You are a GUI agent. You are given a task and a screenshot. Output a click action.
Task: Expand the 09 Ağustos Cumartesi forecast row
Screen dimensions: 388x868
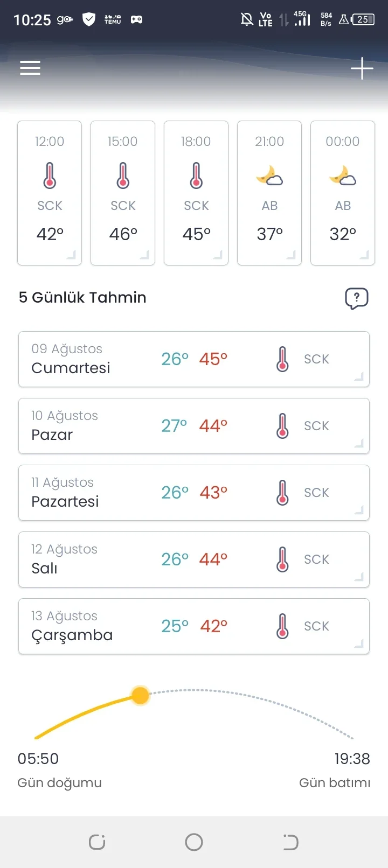pos(359,376)
